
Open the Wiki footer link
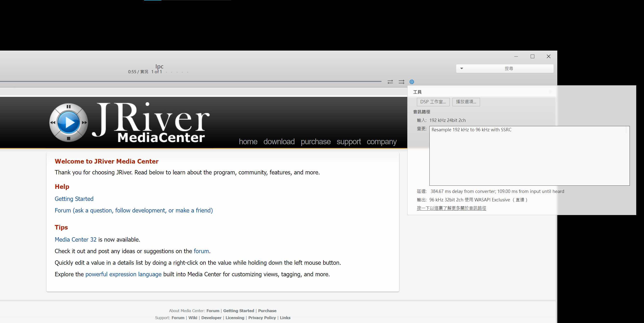point(193,318)
